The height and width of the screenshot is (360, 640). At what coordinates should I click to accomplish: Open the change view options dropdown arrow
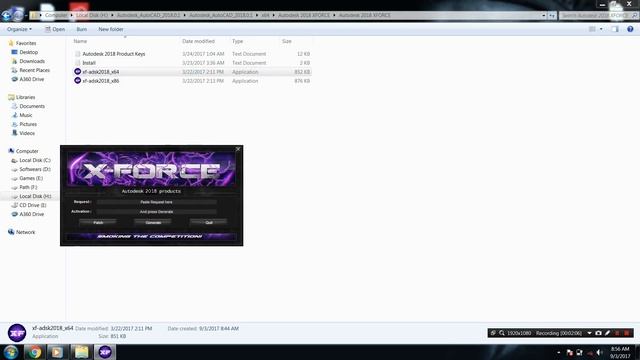point(601,29)
